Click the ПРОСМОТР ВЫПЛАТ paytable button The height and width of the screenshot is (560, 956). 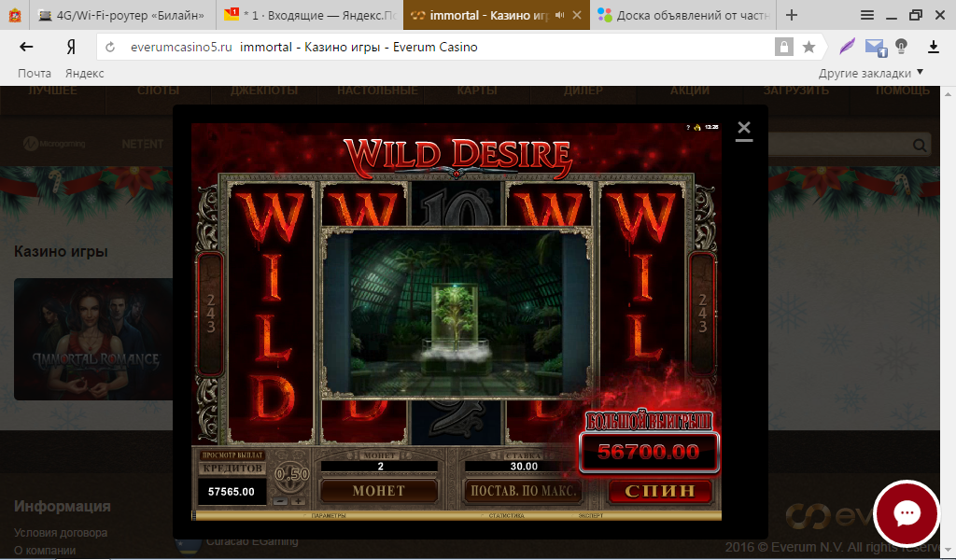[232, 455]
